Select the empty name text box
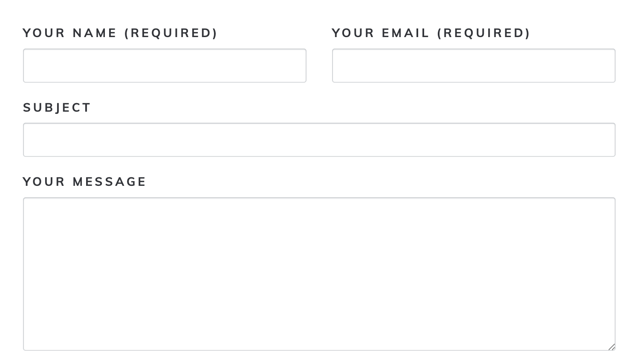 click(x=165, y=66)
